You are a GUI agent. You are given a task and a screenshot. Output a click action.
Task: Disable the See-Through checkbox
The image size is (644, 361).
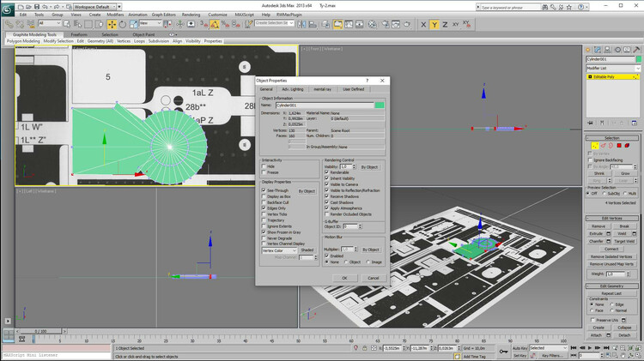coord(264,190)
